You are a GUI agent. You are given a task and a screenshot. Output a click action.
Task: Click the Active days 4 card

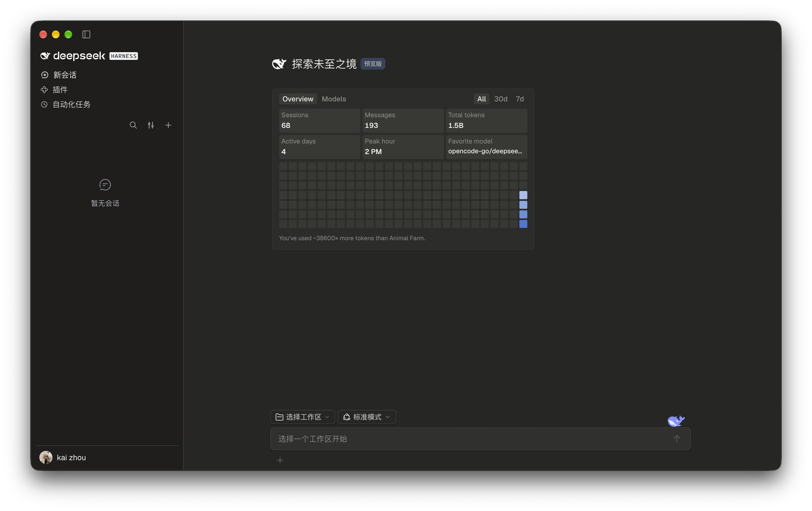click(319, 147)
